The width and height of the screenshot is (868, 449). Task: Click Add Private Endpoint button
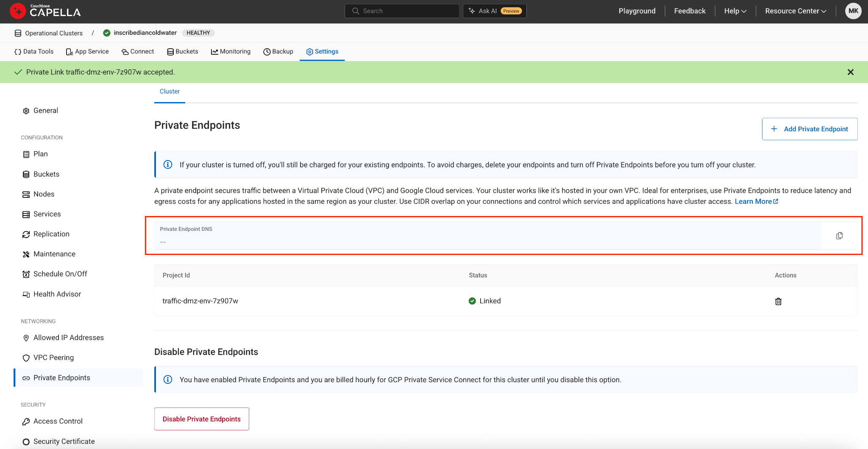pyautogui.click(x=810, y=129)
